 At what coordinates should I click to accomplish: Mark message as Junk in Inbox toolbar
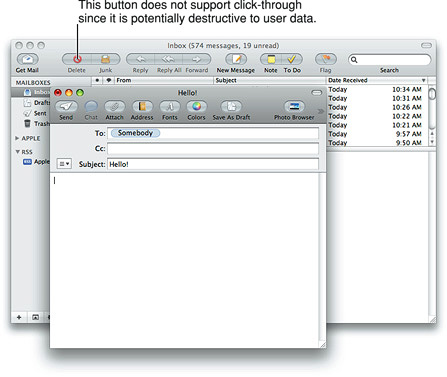[x=105, y=59]
